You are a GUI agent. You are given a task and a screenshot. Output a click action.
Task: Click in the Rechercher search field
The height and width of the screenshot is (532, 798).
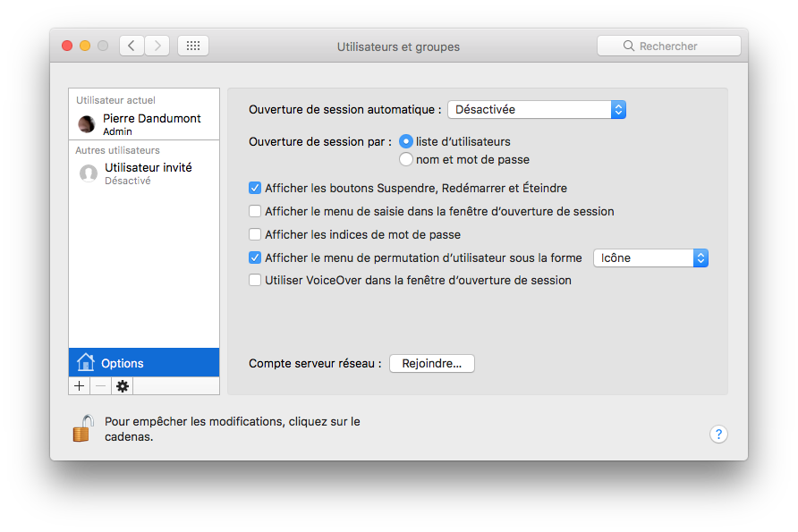(669, 46)
